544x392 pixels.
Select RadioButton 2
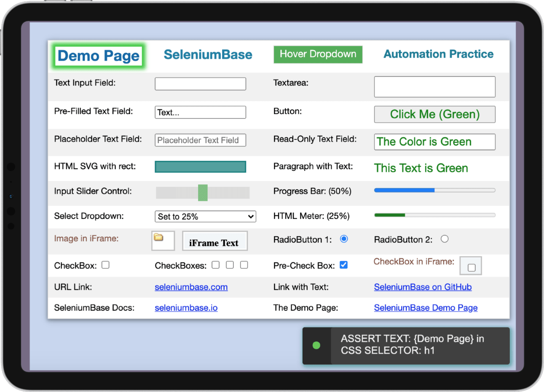(x=445, y=239)
